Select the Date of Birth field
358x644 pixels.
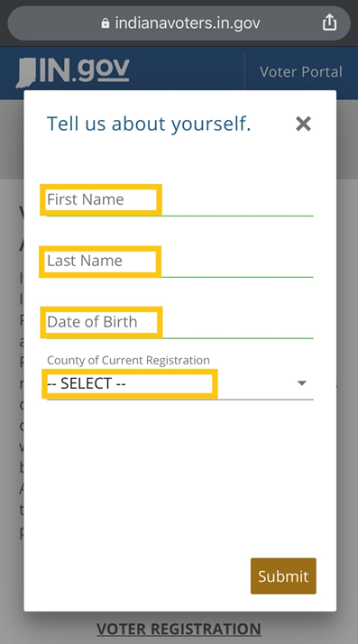pos(179,322)
